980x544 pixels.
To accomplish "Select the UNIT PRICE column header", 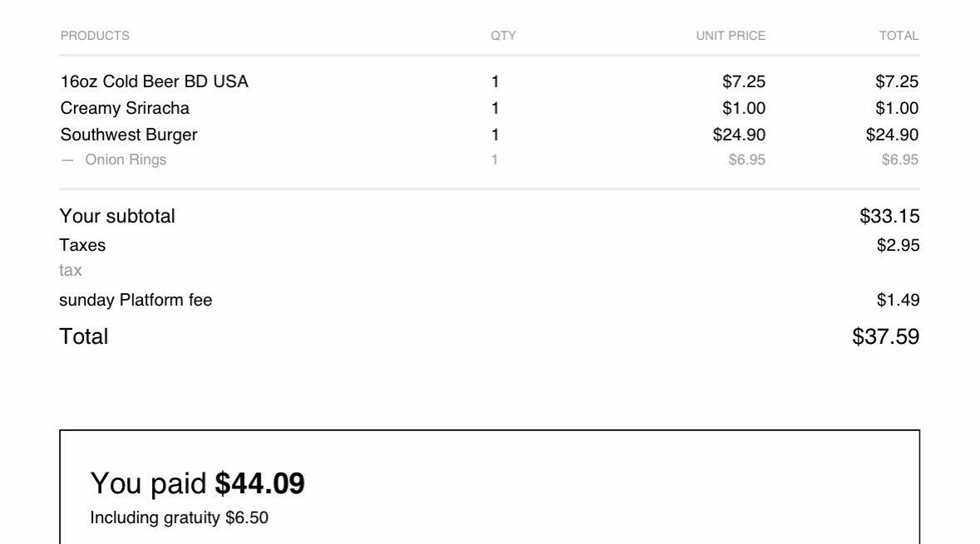I will coord(731,36).
